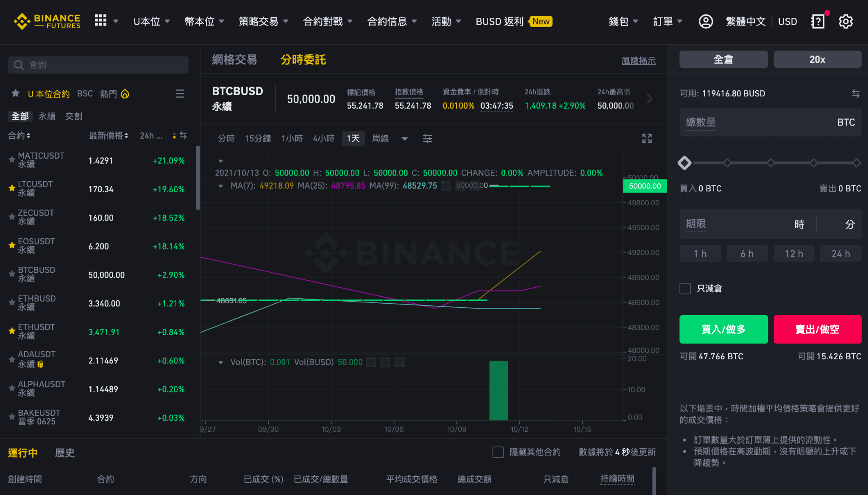
Task: Unfavorite the EOSUSDT contract star
Action: coord(12,245)
